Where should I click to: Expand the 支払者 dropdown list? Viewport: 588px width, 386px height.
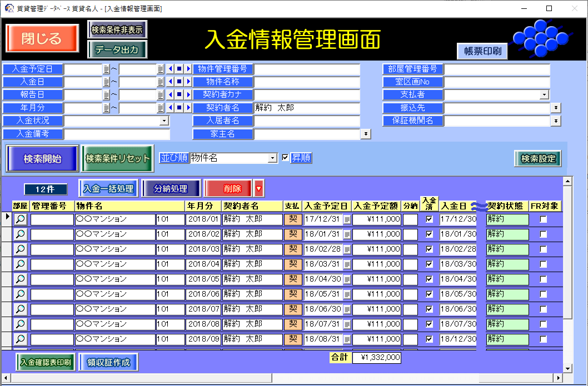(x=544, y=95)
